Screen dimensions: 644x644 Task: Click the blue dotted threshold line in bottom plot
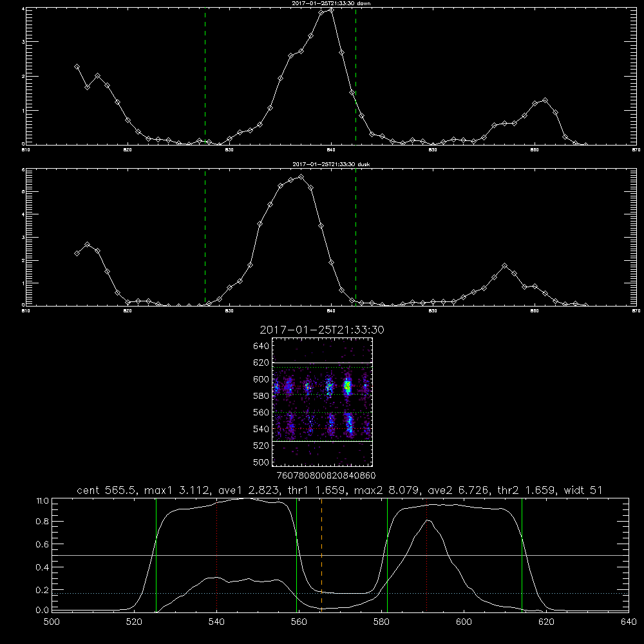point(340,594)
